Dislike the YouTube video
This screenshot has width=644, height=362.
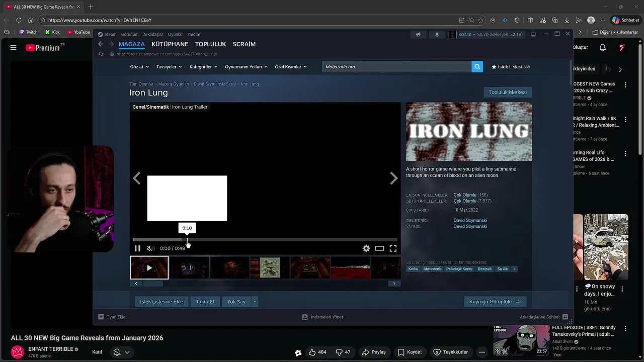pyautogui.click(x=344, y=352)
